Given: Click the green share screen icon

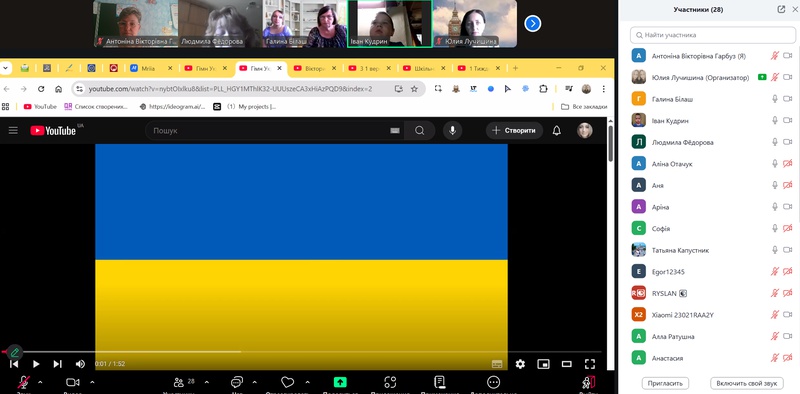Looking at the screenshot, I should 340,382.
